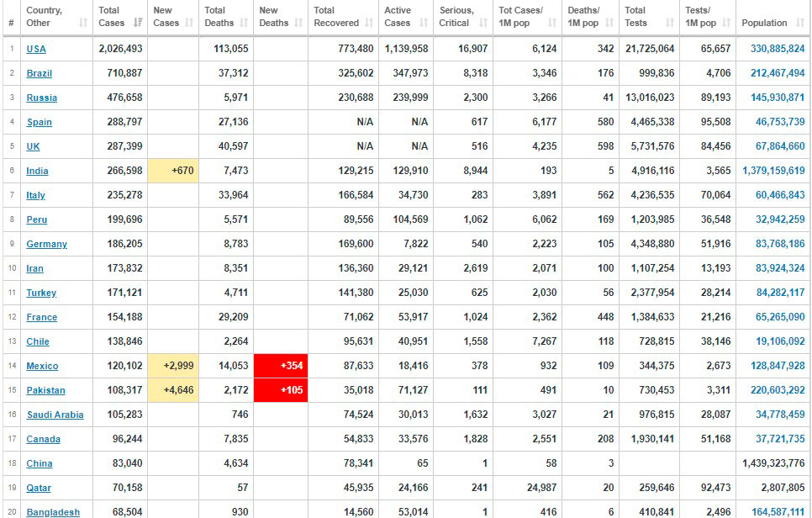
Task: Click the # rank column header
Action: [x=11, y=23]
